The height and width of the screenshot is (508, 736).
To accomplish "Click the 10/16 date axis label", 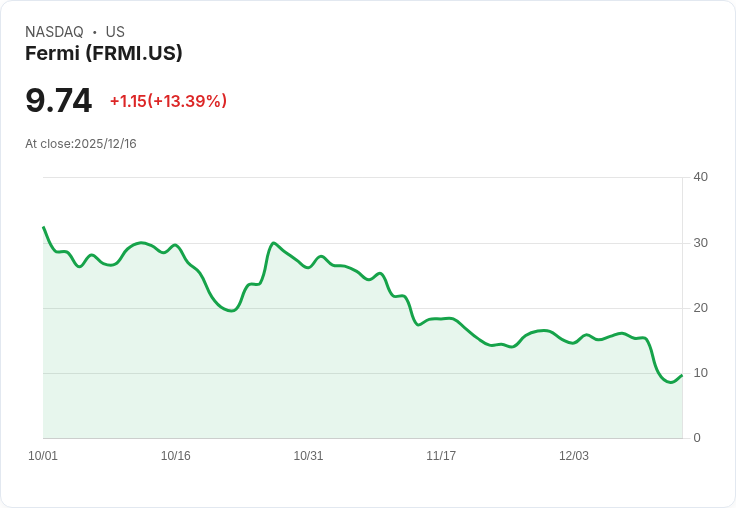I will point(176,456).
